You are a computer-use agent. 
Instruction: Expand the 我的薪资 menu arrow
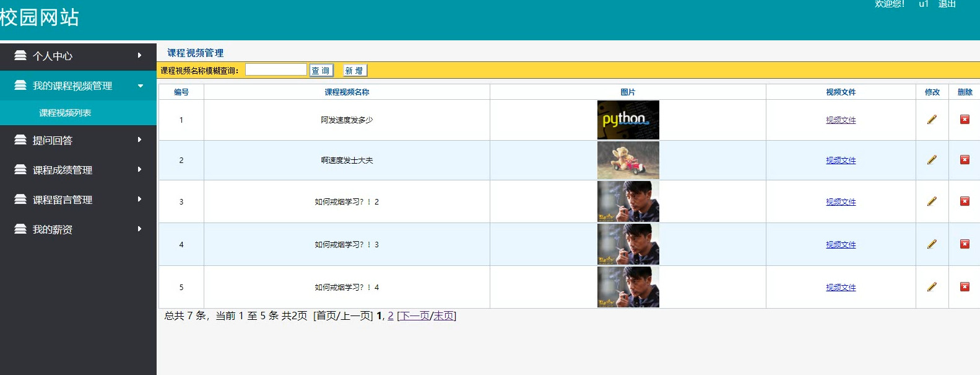point(140,229)
